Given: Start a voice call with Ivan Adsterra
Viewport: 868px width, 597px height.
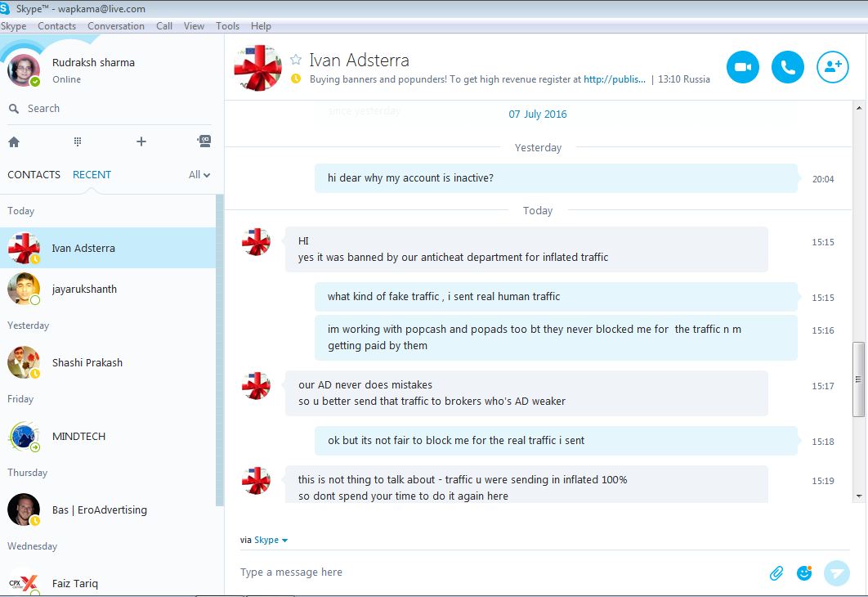Looking at the screenshot, I should coord(787,67).
